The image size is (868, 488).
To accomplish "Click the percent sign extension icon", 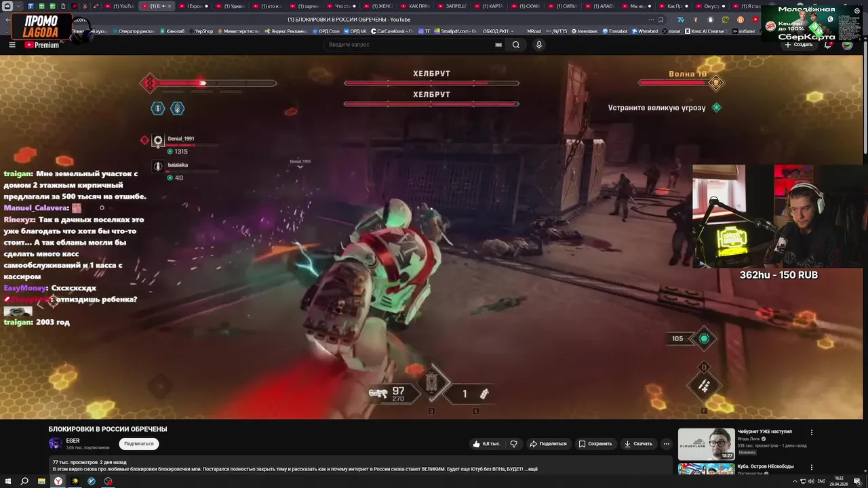I will point(726,20).
